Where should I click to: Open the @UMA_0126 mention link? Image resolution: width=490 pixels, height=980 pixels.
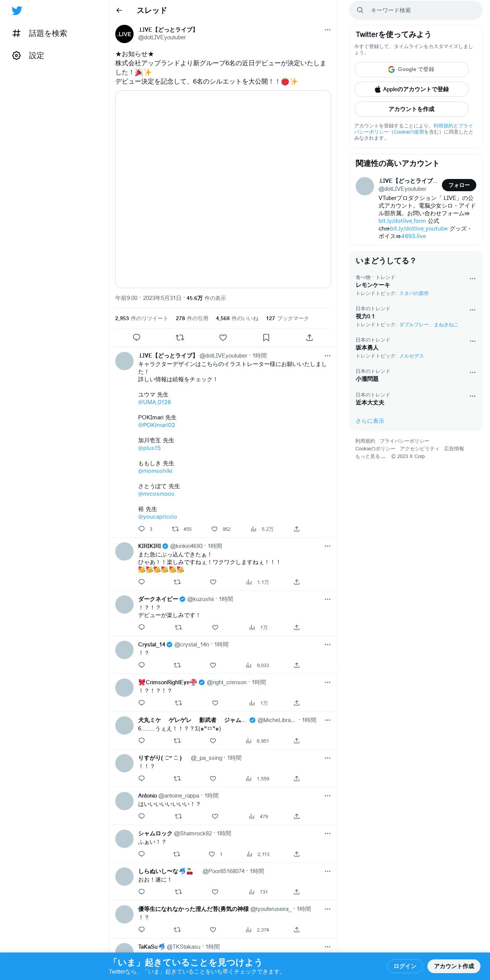[x=155, y=402]
